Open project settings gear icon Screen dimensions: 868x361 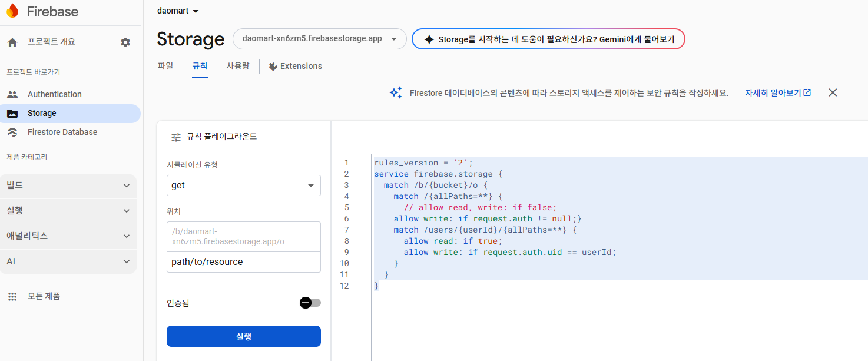[x=125, y=42]
